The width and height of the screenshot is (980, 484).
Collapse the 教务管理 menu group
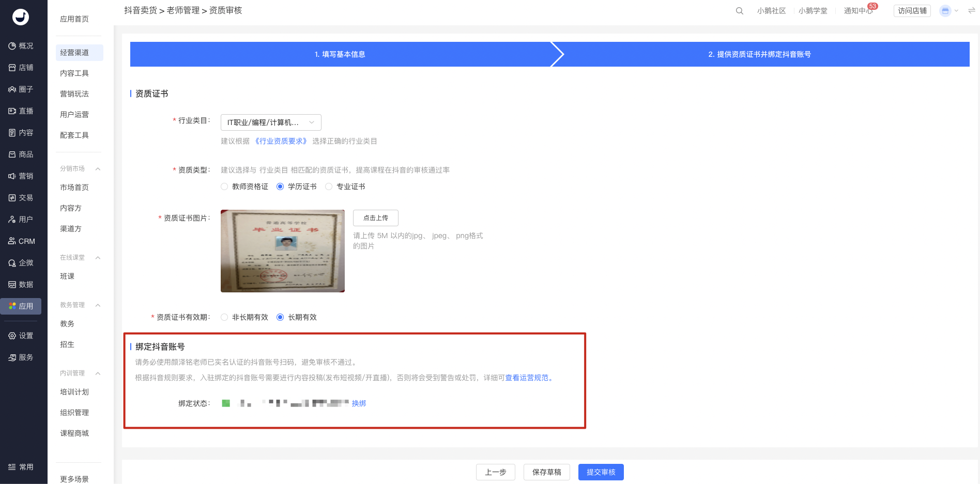pyautogui.click(x=98, y=305)
